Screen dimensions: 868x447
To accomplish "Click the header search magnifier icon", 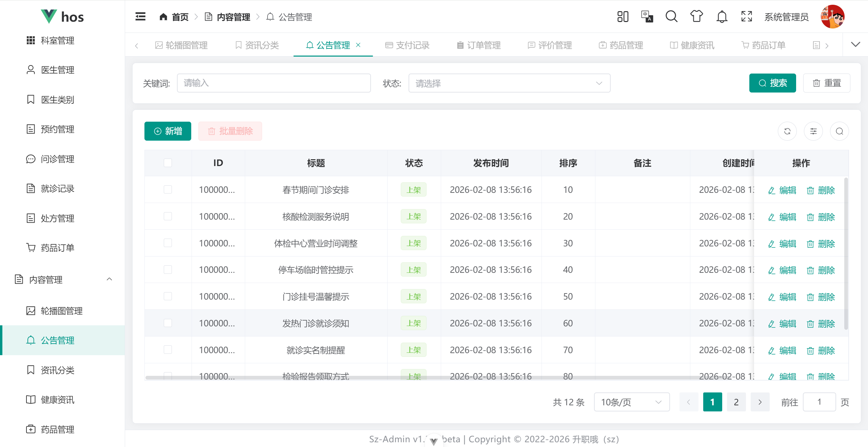I will click(x=671, y=17).
